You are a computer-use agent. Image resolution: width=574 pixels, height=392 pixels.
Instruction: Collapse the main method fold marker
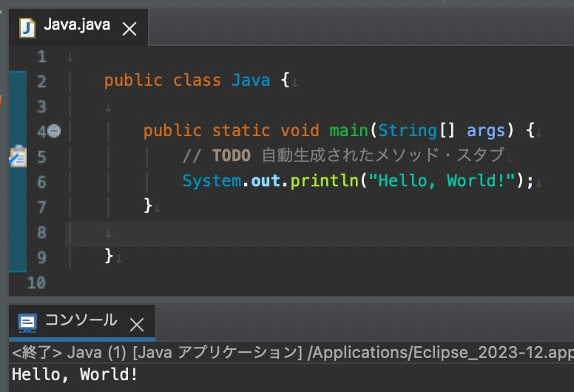pyautogui.click(x=54, y=131)
